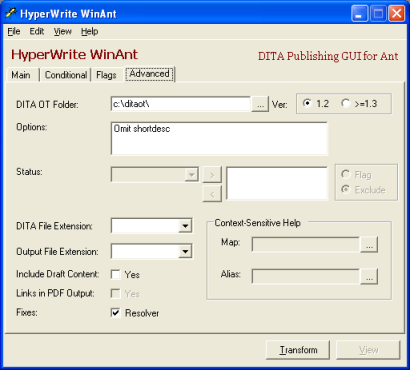Minimize the HyperWrite WinAnt window
Image resolution: width=410 pixels, height=370 pixels.
coord(359,14)
